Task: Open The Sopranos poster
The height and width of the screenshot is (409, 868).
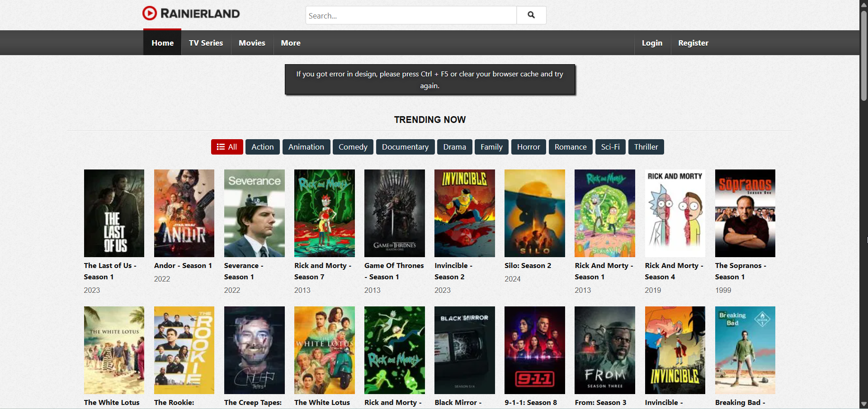Action: coord(745,213)
